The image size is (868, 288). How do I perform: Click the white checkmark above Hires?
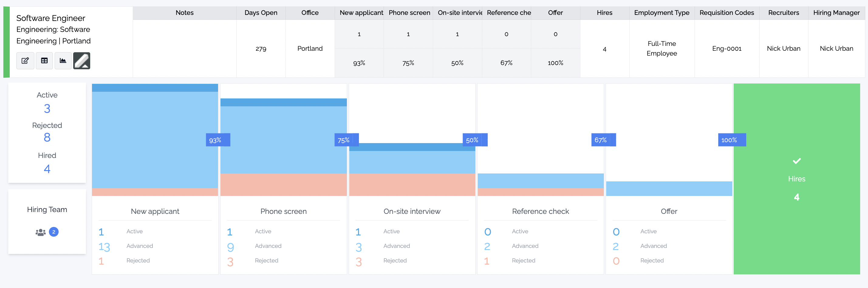(x=796, y=161)
